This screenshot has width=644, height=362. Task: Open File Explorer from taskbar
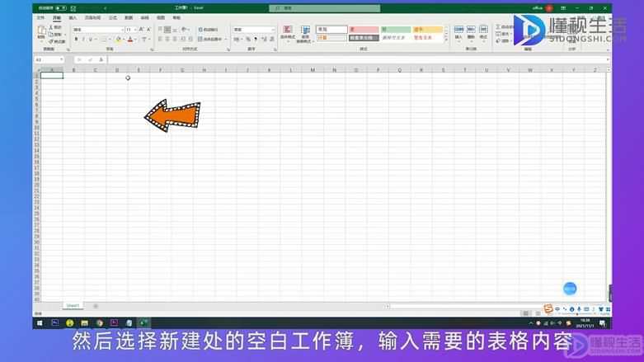85,323
